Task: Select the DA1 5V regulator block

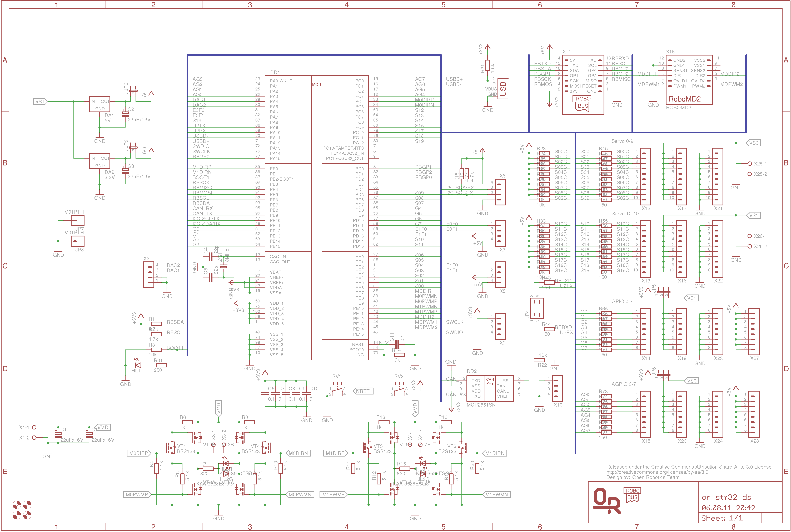Action: (100, 104)
